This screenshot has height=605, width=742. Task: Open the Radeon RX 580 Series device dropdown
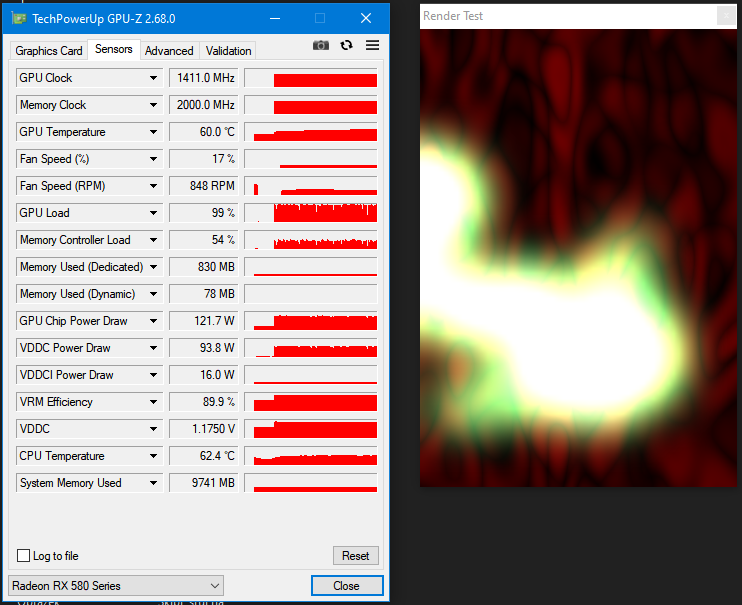[x=115, y=586]
